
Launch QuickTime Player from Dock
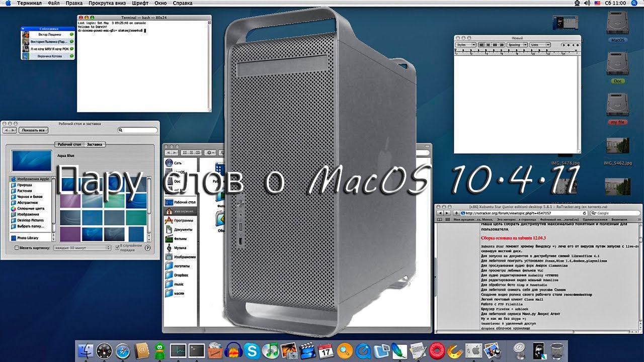(x=362, y=350)
